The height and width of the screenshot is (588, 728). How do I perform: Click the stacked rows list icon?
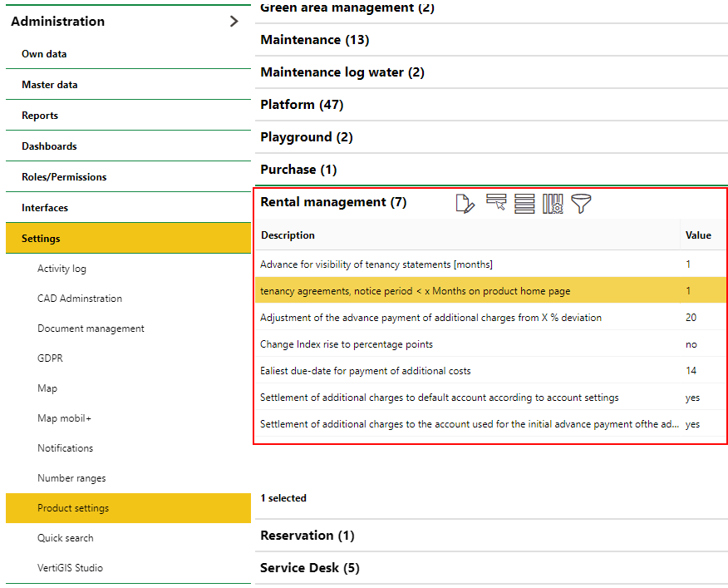(x=524, y=204)
